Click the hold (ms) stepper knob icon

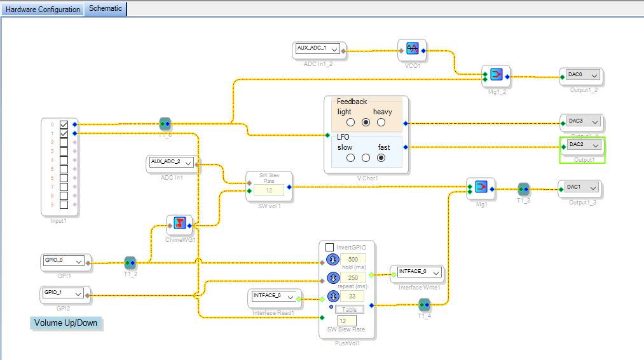coord(332,260)
